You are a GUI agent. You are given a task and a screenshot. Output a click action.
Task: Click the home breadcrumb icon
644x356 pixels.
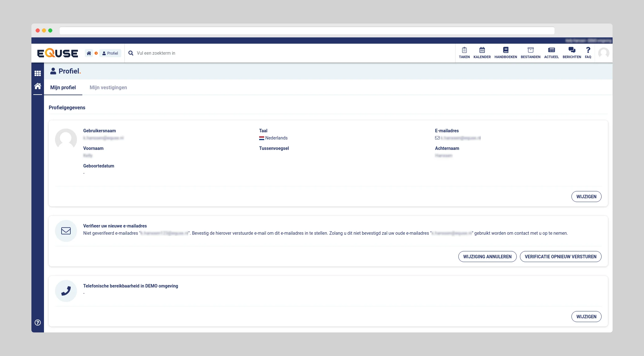pyautogui.click(x=89, y=53)
